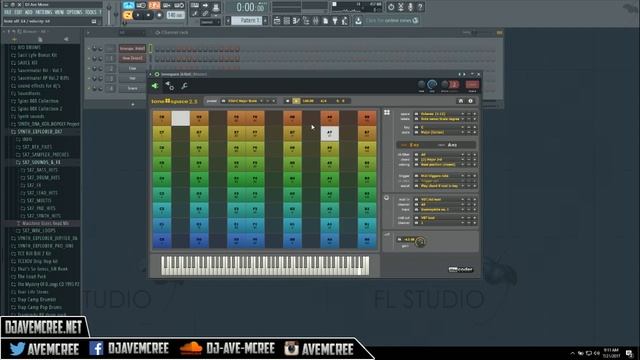This screenshot has width=640, height=360.
Task: Click the add channel plus button
Action: click(x=133, y=104)
